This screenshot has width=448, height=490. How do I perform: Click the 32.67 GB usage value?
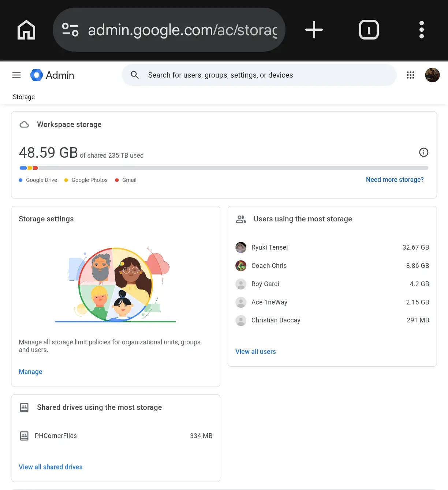[416, 247]
